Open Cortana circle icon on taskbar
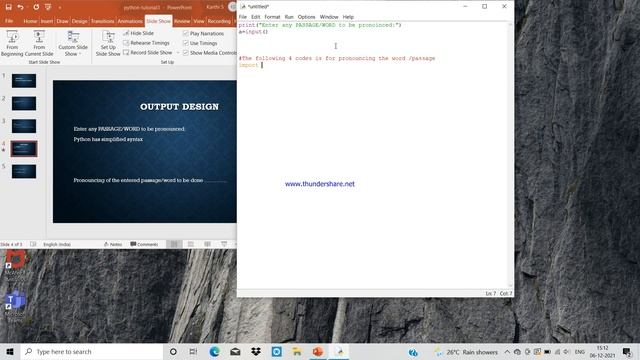Screen dimensions: 640x360 click(x=173, y=351)
